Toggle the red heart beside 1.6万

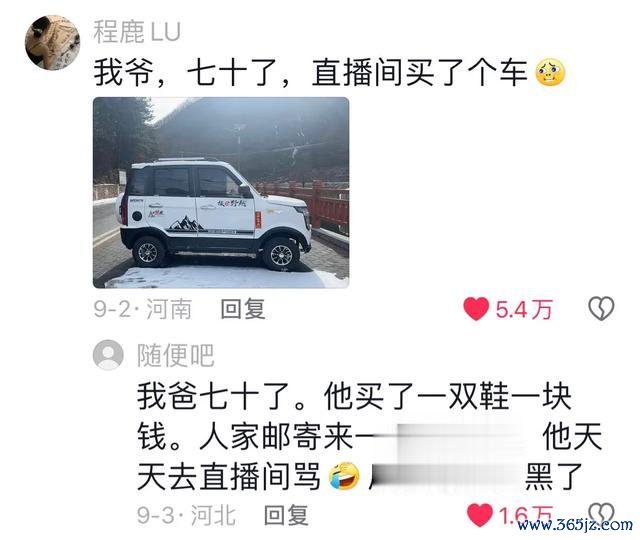point(480,515)
